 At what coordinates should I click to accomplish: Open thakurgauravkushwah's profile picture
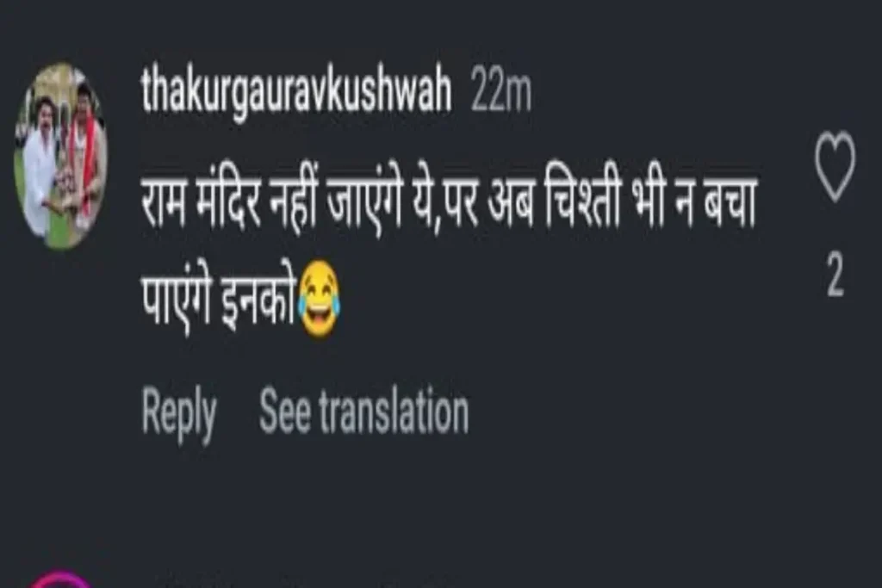point(61,157)
